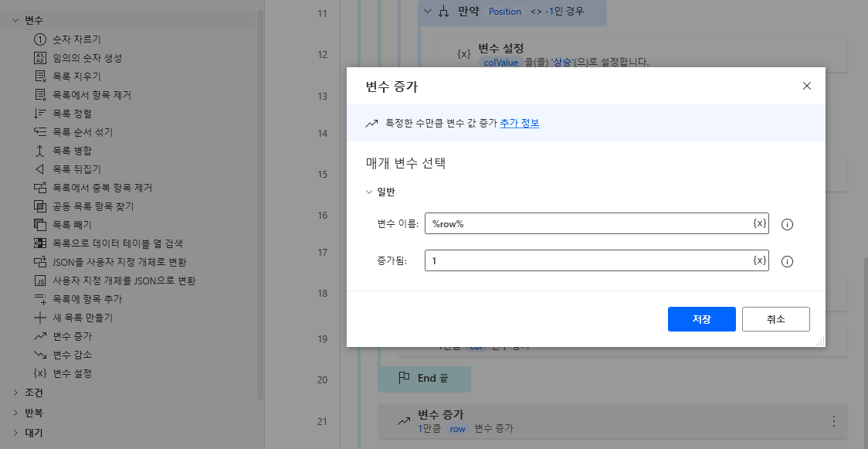Click the 변수 증가 icon in actions list
Image resolution: width=868 pixels, height=449 pixels.
pyautogui.click(x=40, y=336)
